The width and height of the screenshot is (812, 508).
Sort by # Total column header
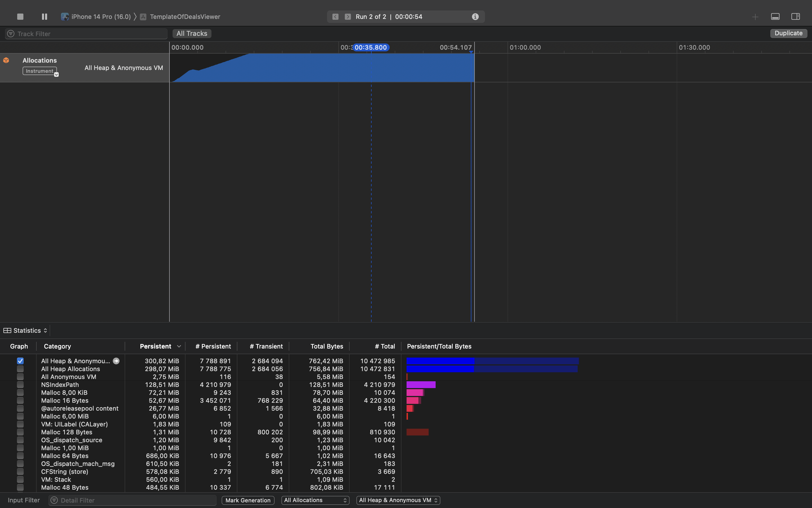[x=375, y=346]
